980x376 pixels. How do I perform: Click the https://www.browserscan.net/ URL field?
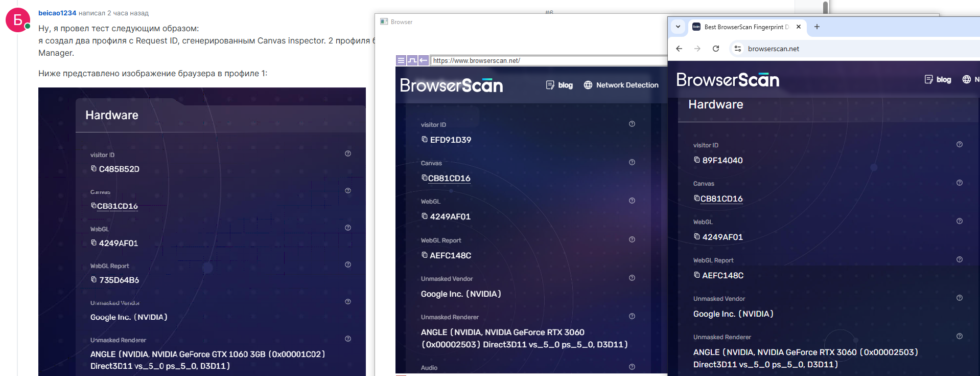(547, 60)
